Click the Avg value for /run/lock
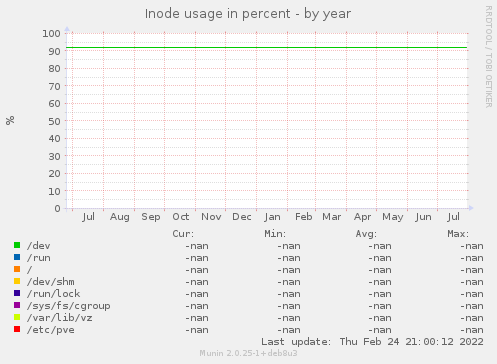This screenshot has height=364, width=497. pos(380,294)
